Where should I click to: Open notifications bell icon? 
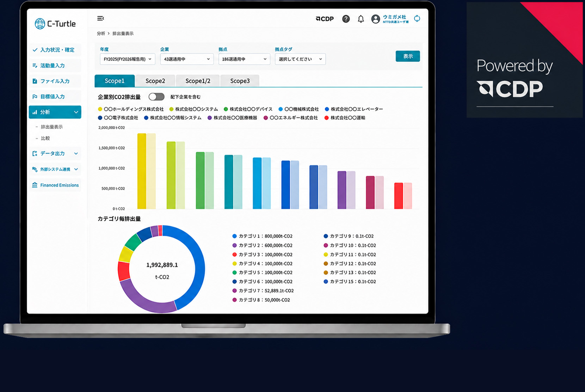pos(361,19)
